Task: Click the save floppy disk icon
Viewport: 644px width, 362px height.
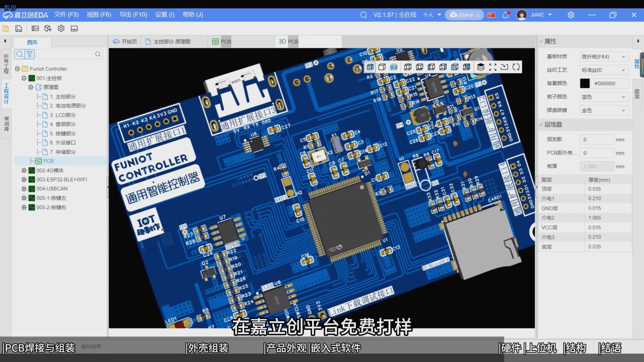Action: [x=19, y=28]
